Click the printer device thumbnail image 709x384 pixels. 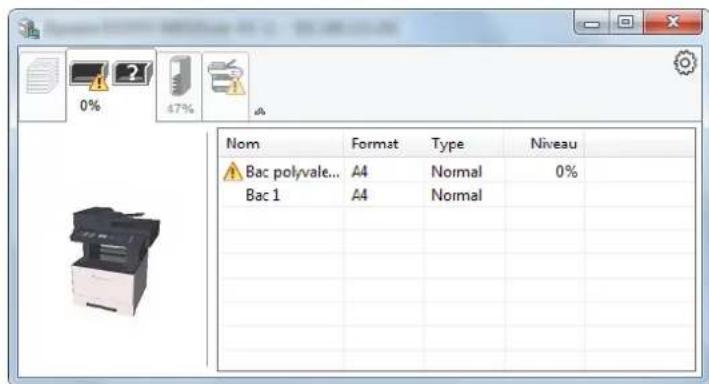[x=115, y=262]
